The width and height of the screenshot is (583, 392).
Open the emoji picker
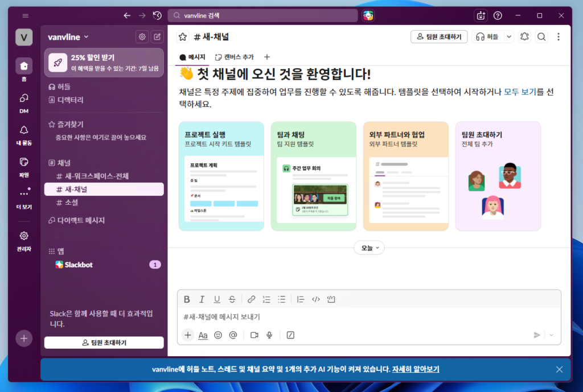pos(217,335)
